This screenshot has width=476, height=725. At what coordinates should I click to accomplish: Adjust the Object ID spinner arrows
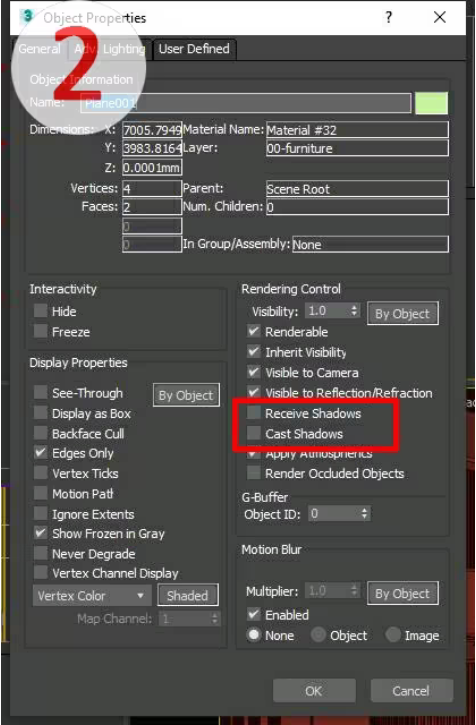coord(365,514)
